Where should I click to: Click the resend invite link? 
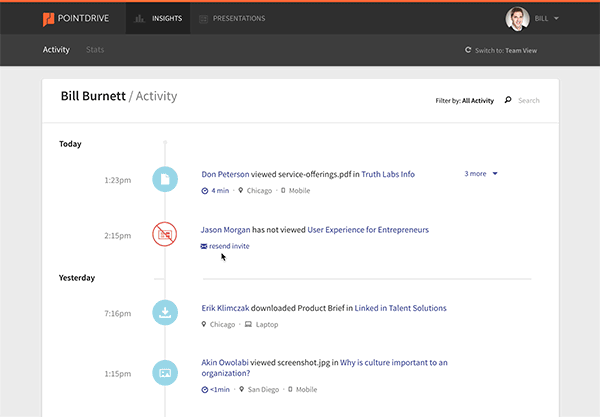point(230,245)
